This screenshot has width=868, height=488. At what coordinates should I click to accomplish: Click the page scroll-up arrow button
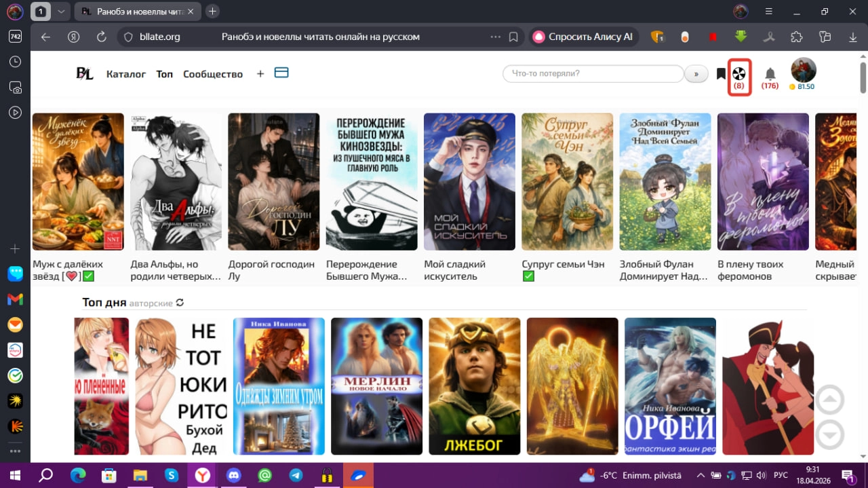coord(830,400)
